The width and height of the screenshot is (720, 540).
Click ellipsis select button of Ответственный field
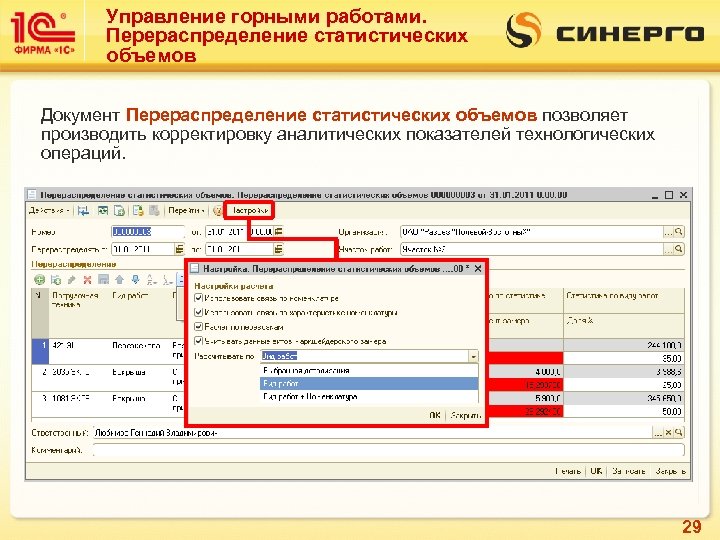pos(658,433)
